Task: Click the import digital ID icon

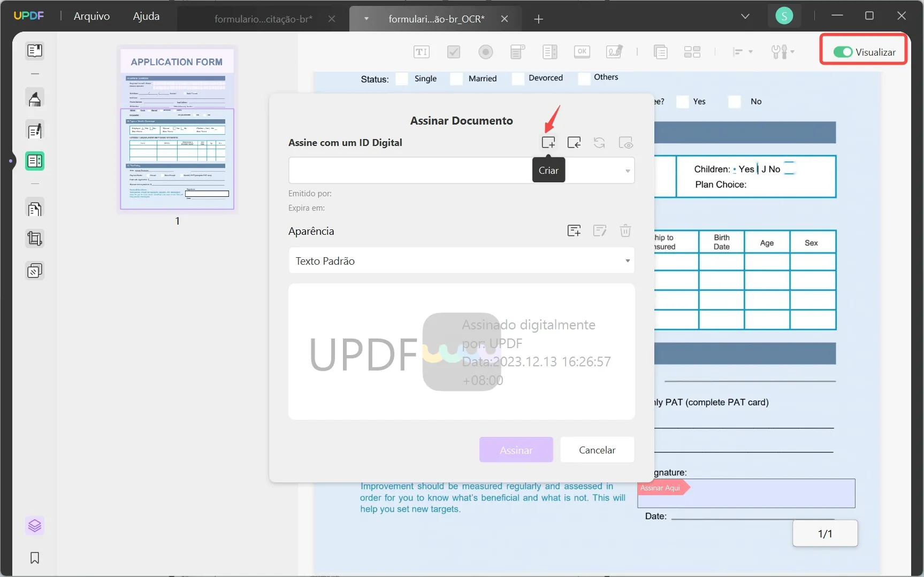Action: click(574, 143)
